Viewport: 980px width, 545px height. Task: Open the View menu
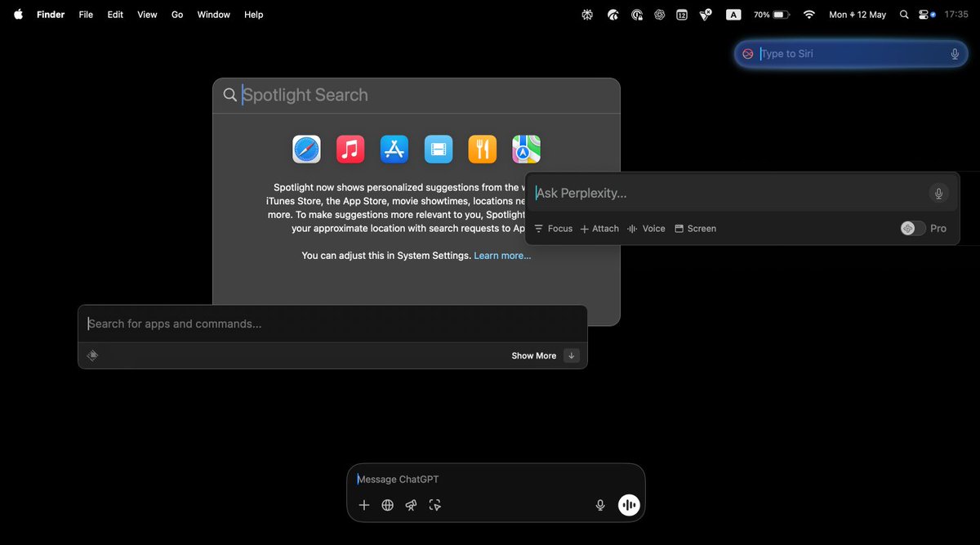tap(147, 15)
